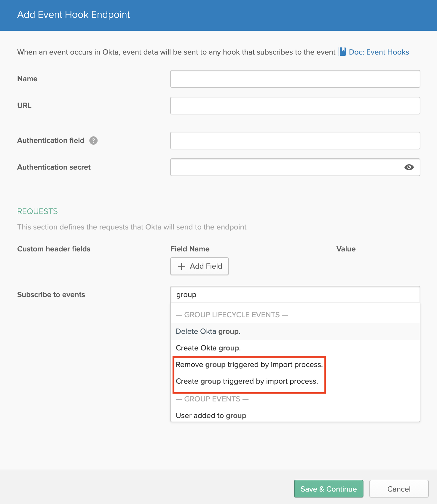Click the Group Lifecycle Events section header
This screenshot has height=504, width=437.
click(232, 315)
